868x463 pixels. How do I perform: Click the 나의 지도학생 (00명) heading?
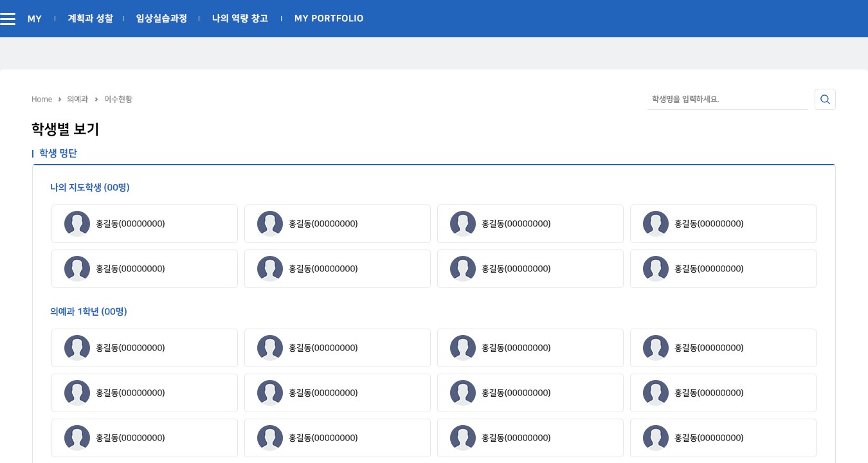90,187
